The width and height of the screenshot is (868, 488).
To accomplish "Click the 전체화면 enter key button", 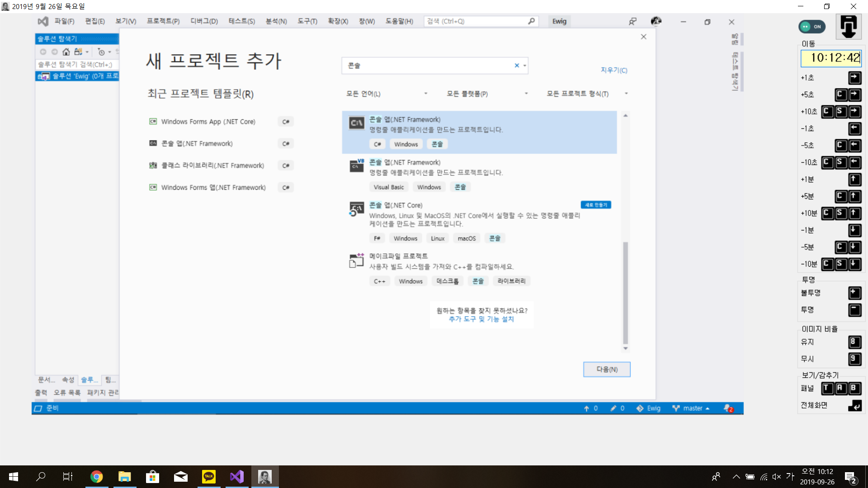I will point(854,405).
